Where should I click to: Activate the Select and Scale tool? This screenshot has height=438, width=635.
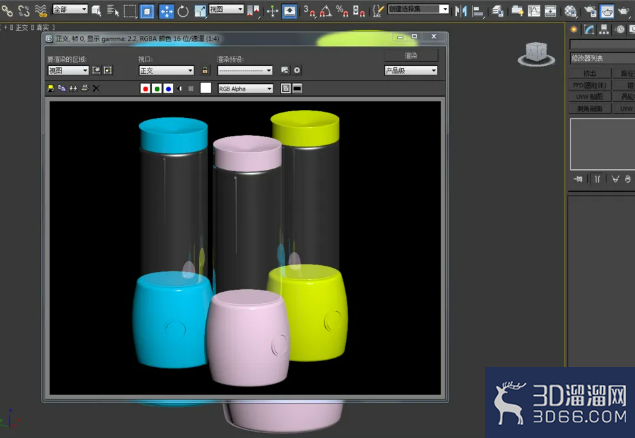click(x=200, y=11)
